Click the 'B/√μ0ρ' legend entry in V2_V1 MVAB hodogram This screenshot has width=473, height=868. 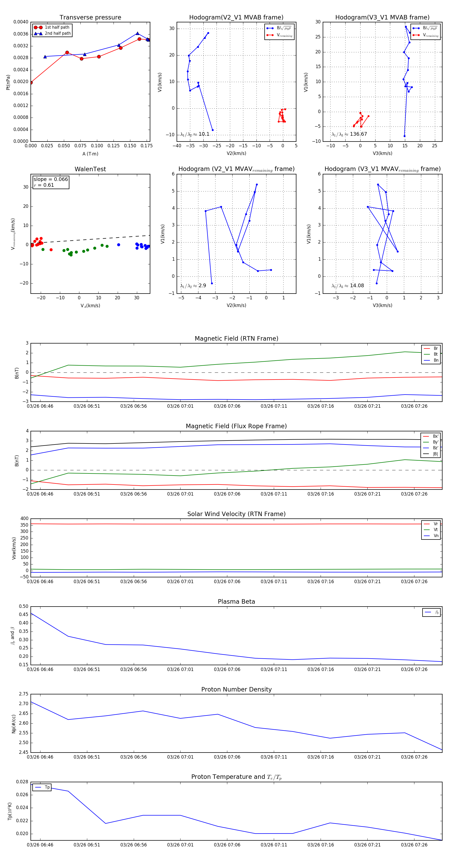click(279, 28)
